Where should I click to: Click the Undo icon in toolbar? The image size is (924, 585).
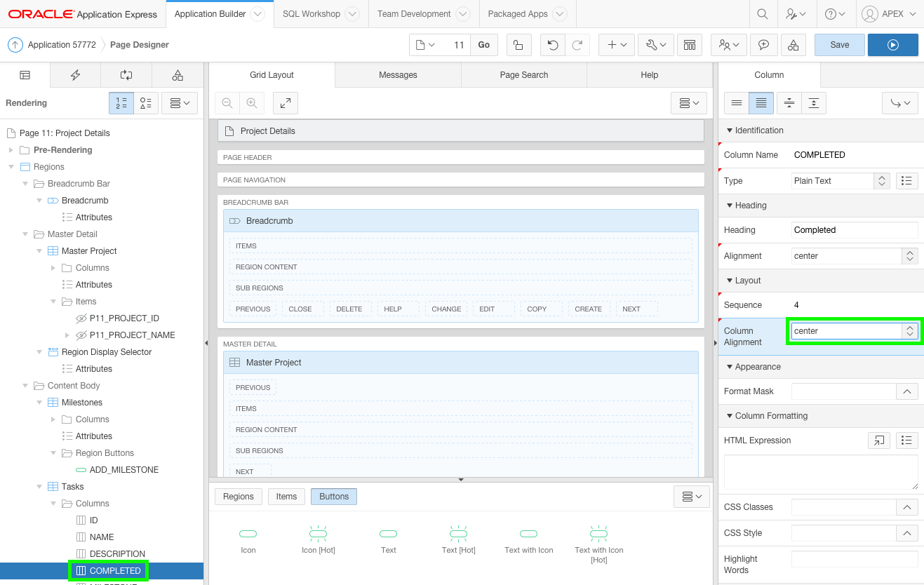tap(553, 45)
